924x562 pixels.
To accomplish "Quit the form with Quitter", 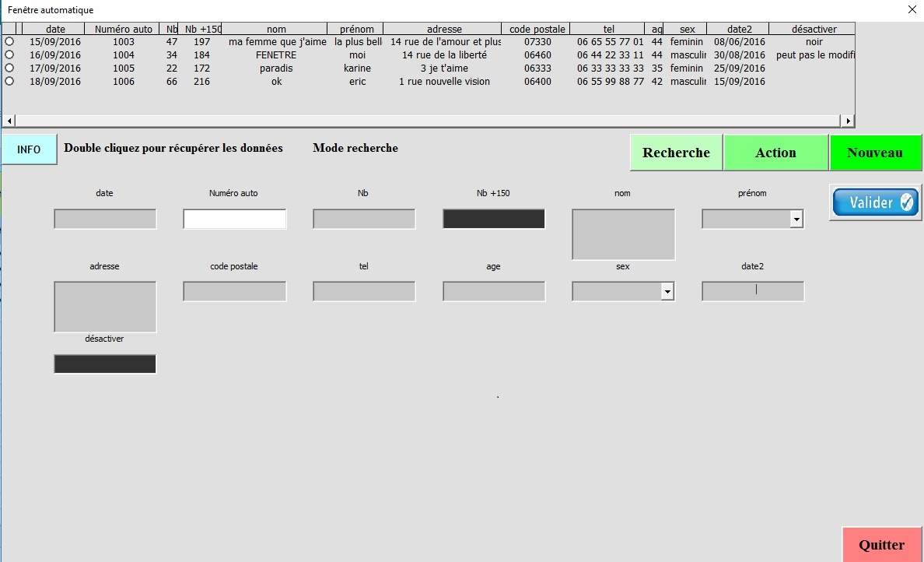I will pyautogui.click(x=882, y=545).
